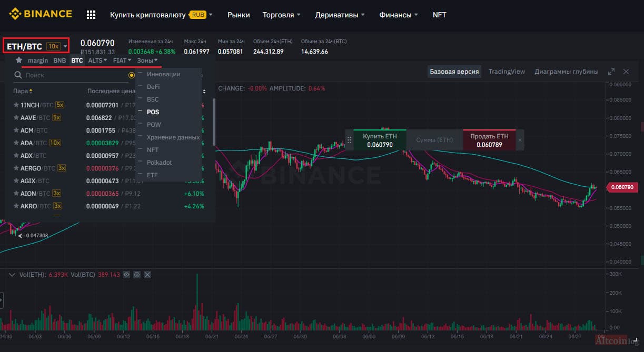This screenshot has width=644, height=352.
Task: Select the yellow radio button beside search
Action: point(132,75)
